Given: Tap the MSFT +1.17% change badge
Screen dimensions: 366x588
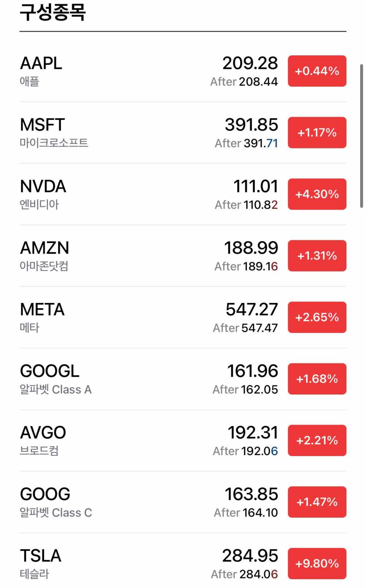Looking at the screenshot, I should (x=317, y=133).
